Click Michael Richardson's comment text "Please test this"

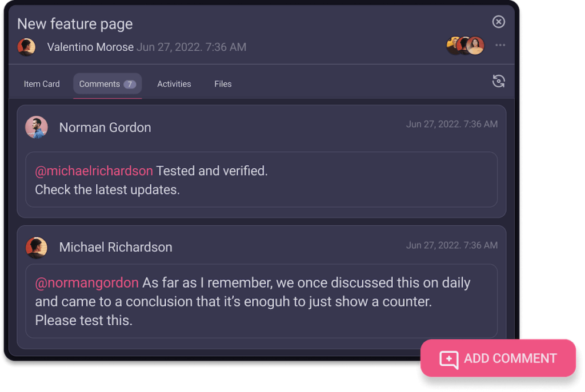[83, 320]
